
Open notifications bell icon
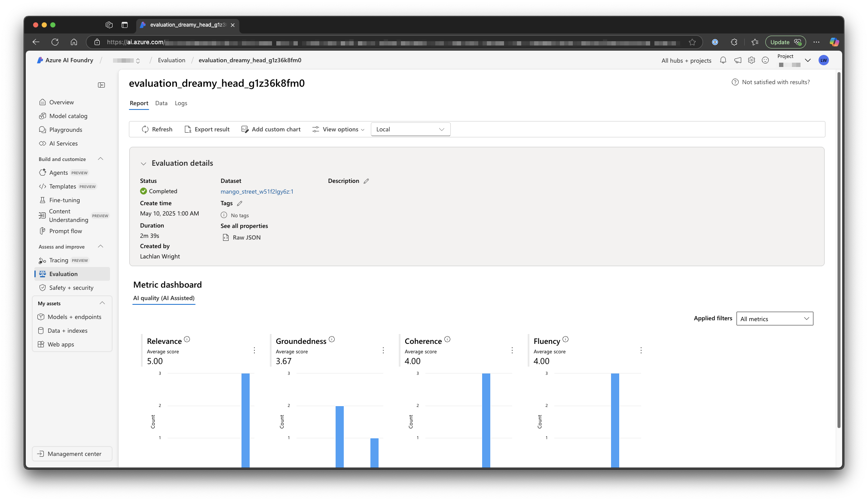(723, 61)
